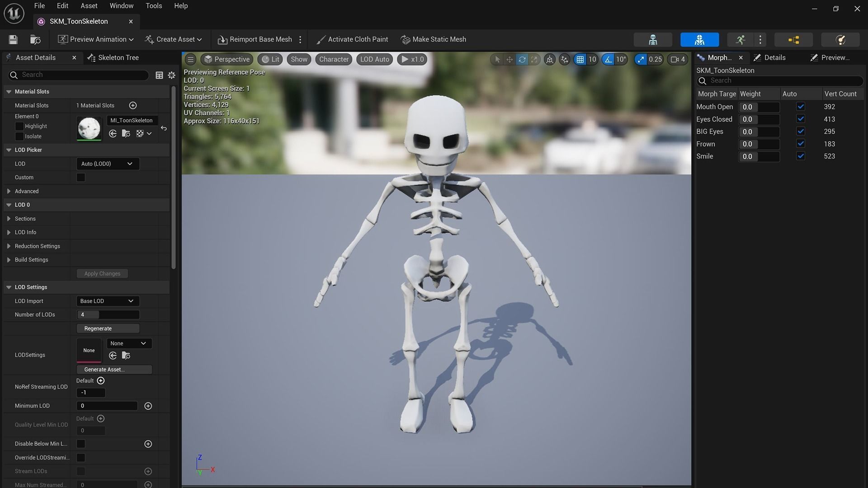Browse to MI_ToonSkeleton material in Content Browser
This screenshot has height=488, width=868.
click(x=126, y=134)
